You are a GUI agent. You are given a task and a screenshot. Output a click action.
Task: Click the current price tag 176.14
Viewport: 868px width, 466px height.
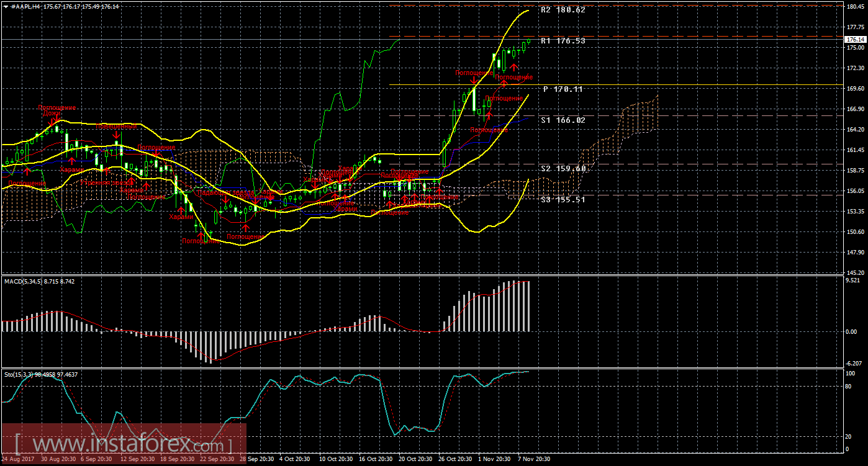point(855,39)
